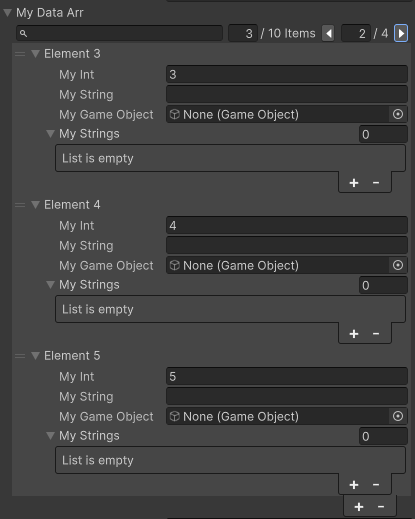Open object picker for Element 3 Game Object
The width and height of the screenshot is (415, 519).
398,114
